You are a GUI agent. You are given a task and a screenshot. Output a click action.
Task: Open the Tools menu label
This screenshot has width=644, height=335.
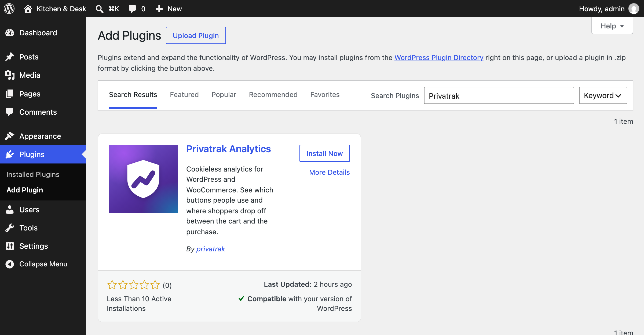click(28, 228)
